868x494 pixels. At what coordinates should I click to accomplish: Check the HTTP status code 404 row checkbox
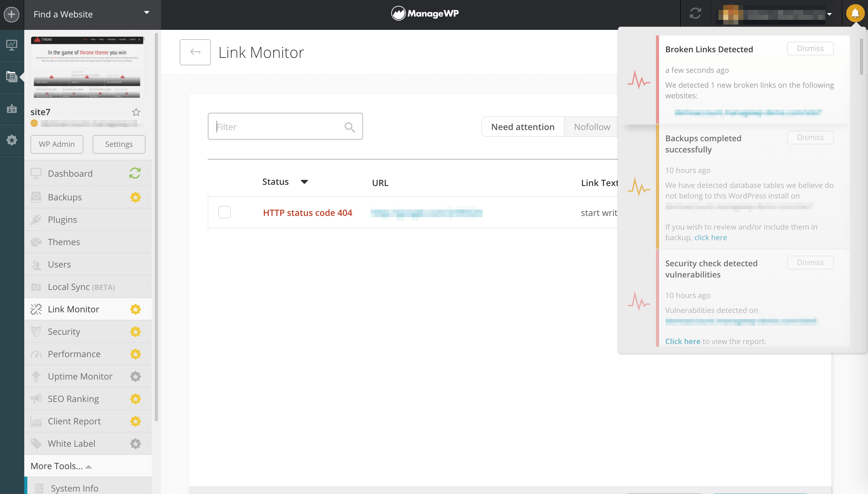point(224,212)
